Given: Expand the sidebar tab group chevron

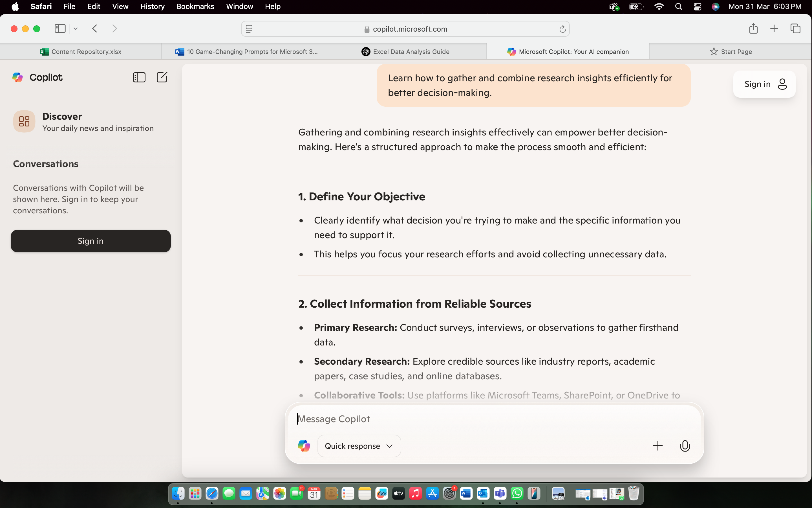Looking at the screenshot, I should tap(76, 29).
